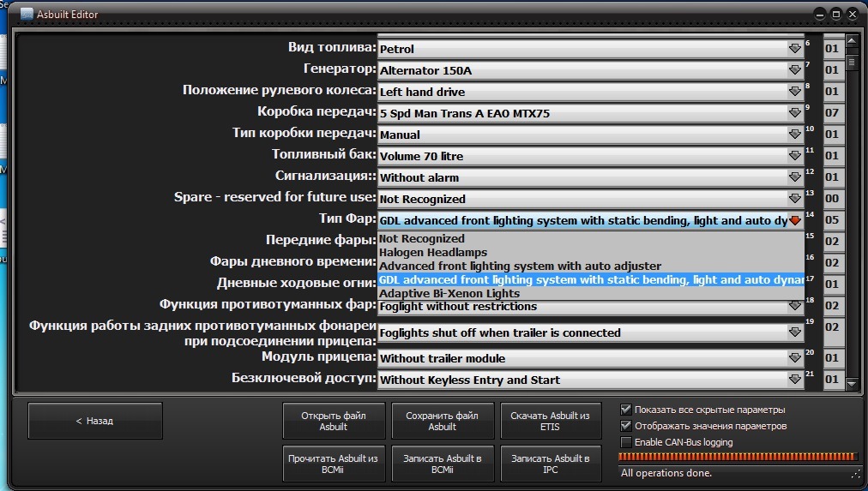Toggle Показать все скрытые параметры checkbox
This screenshot has height=491, width=868.
[x=626, y=410]
